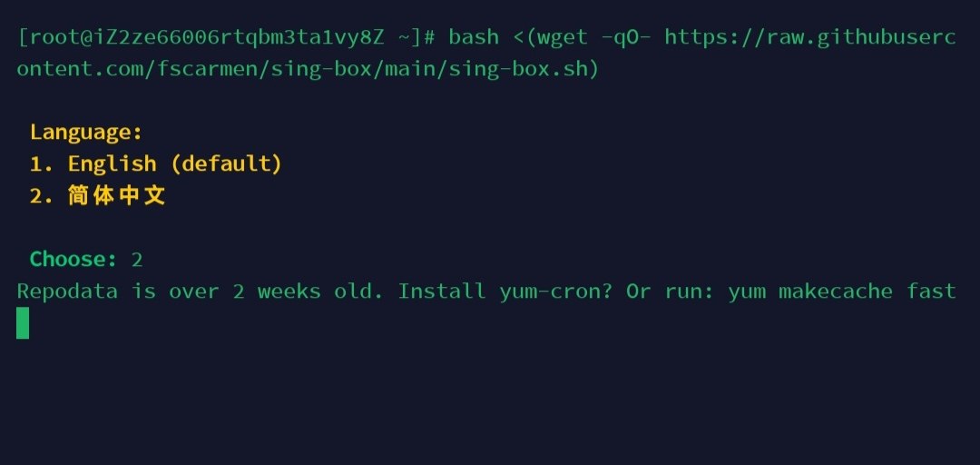Select the English (default) language option
Viewport: 980px width, 465px height.
156,164
